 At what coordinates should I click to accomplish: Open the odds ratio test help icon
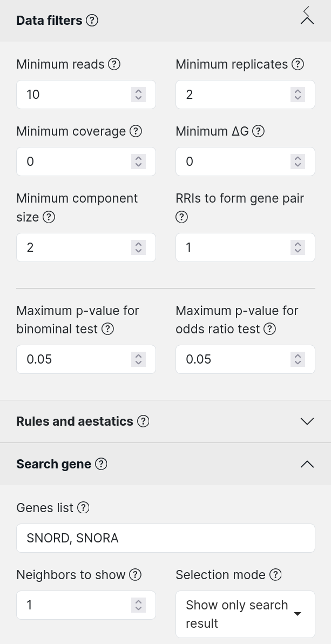tap(270, 329)
